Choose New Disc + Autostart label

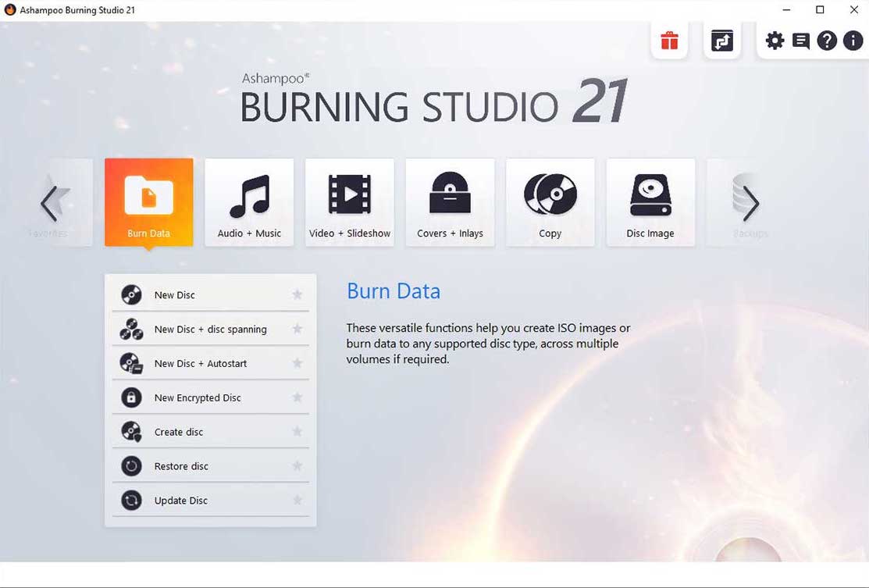click(201, 364)
